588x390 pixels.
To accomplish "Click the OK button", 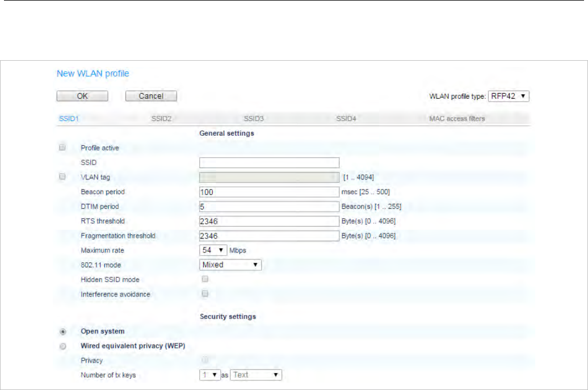I will point(82,96).
